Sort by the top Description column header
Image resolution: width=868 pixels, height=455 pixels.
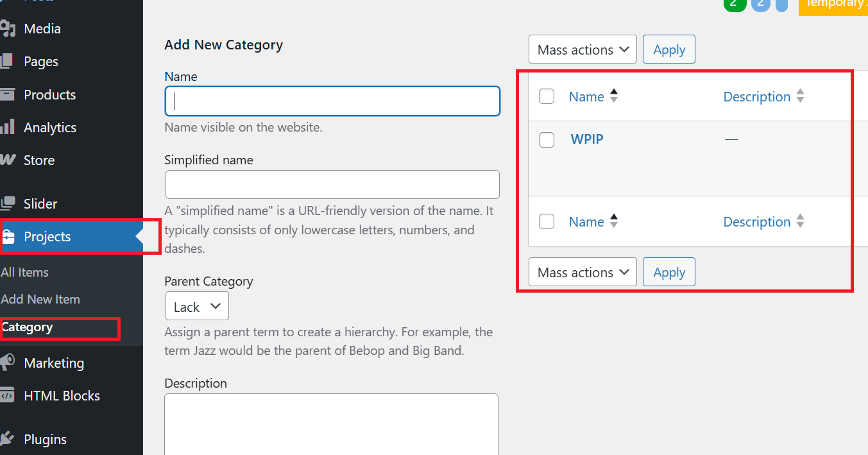click(x=757, y=97)
